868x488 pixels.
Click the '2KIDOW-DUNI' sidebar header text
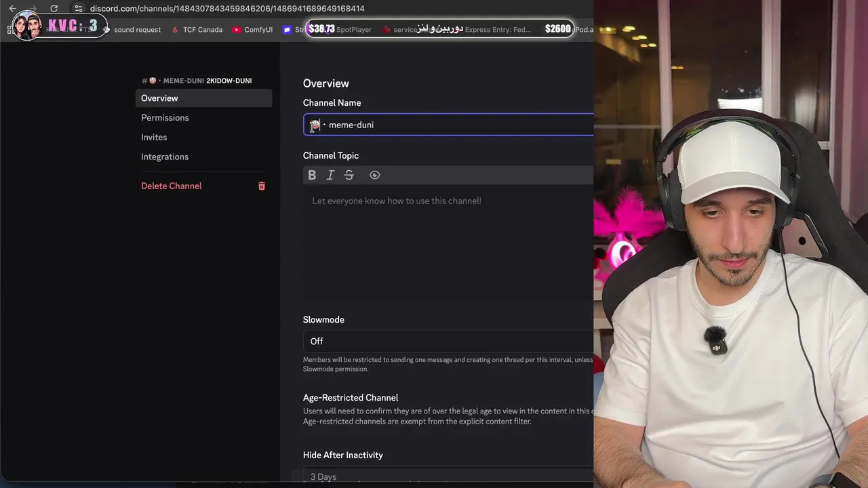(x=229, y=81)
